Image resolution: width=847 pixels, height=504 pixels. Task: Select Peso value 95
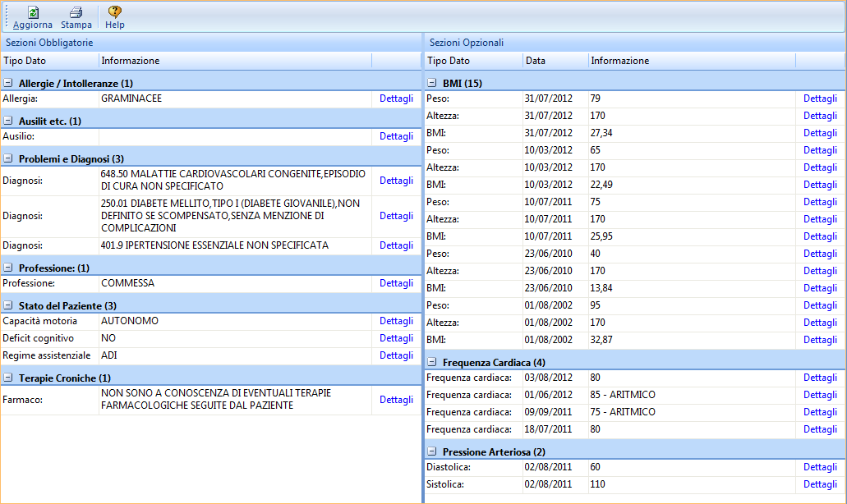coord(596,305)
